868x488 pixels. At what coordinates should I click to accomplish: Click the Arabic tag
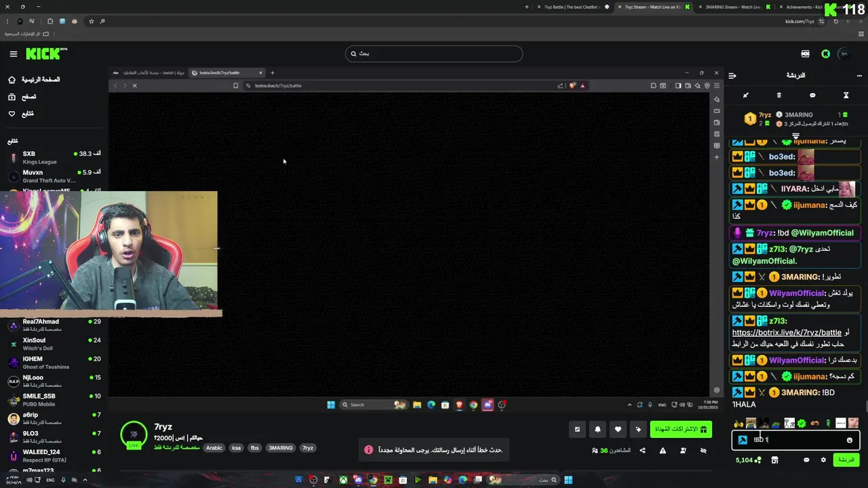pos(214,448)
